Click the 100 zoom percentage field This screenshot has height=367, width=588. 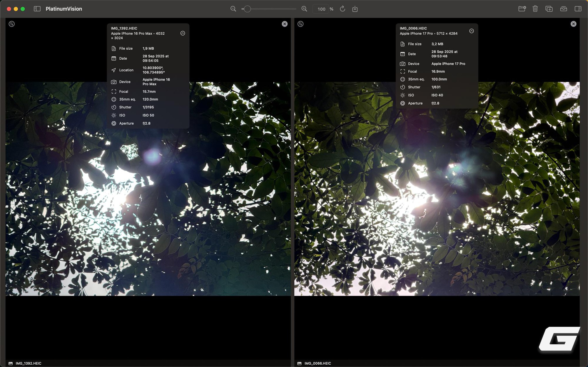[321, 9]
